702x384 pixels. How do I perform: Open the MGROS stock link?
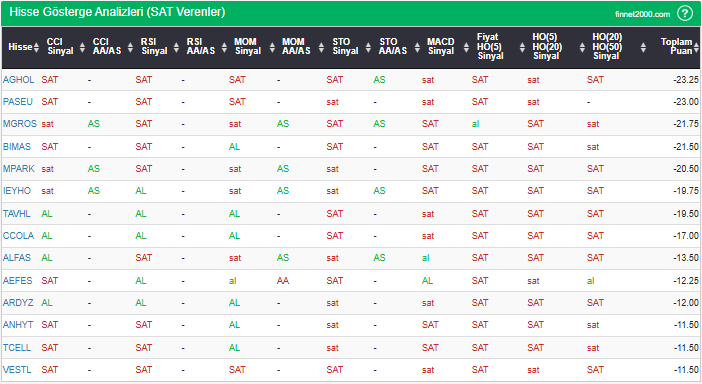[x=20, y=124]
